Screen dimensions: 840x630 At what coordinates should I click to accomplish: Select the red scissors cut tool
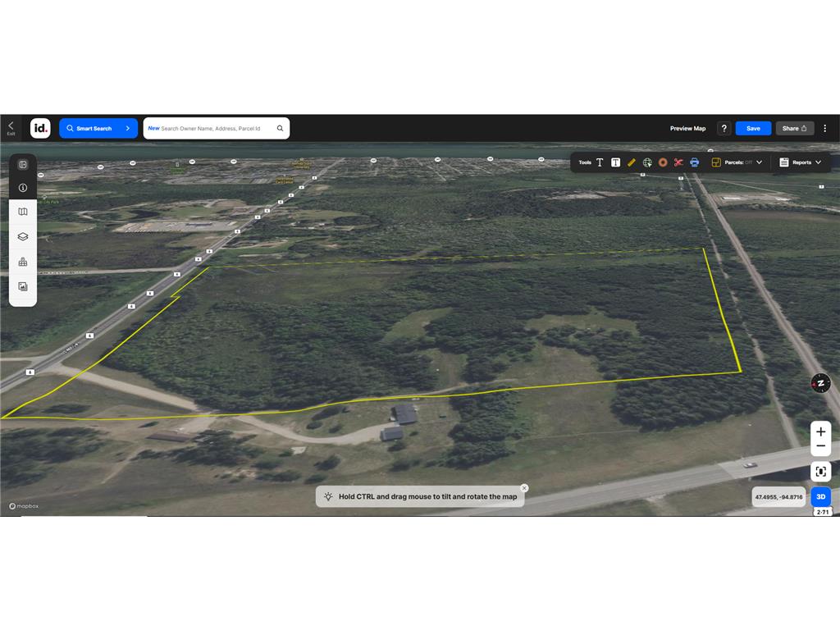[678, 162]
